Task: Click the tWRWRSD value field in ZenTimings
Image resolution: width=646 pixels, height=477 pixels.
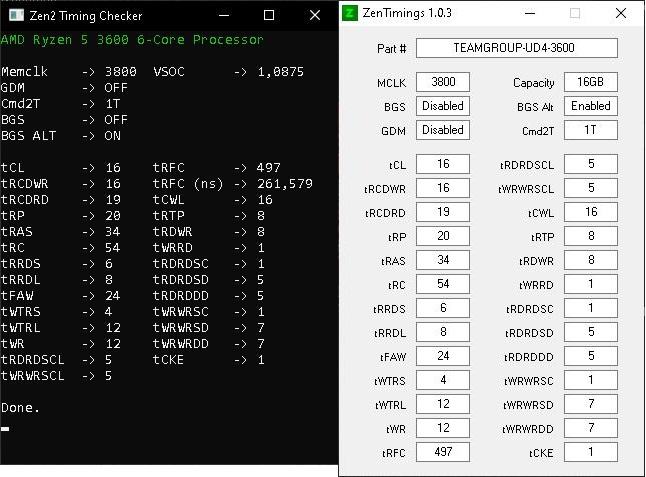Action: tap(591, 404)
